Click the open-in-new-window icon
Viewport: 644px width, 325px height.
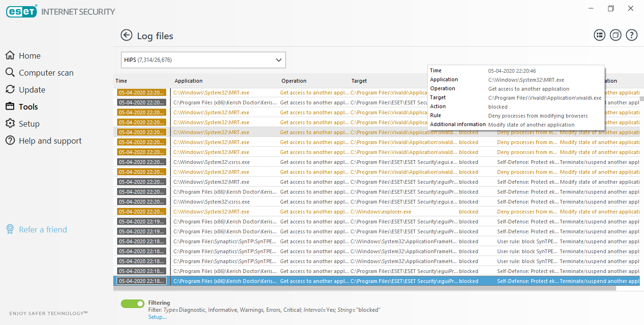tap(615, 35)
